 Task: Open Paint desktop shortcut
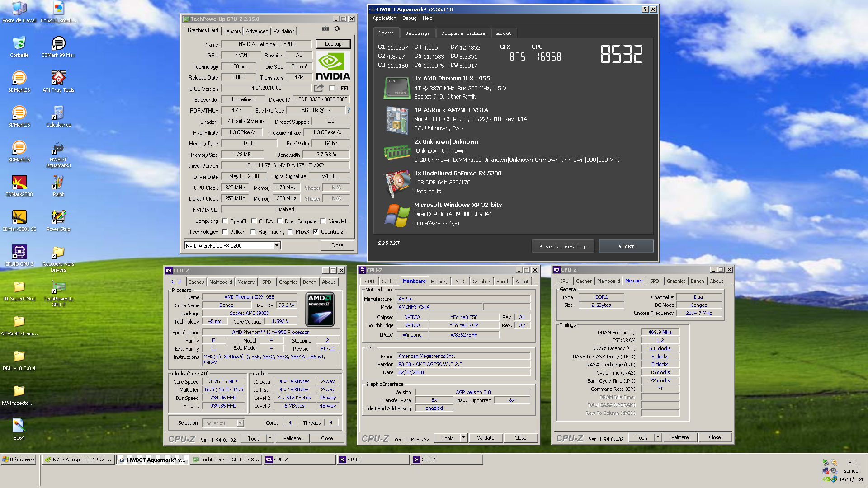pos(58,186)
